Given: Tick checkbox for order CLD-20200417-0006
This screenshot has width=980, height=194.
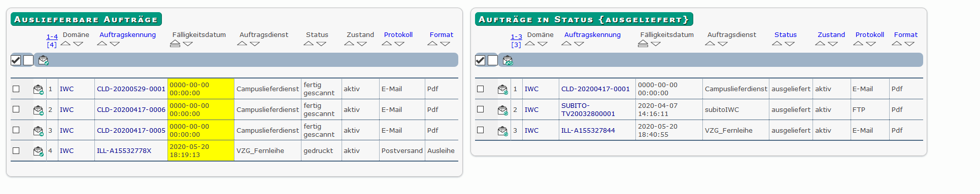Looking at the screenshot, I should point(16,109).
